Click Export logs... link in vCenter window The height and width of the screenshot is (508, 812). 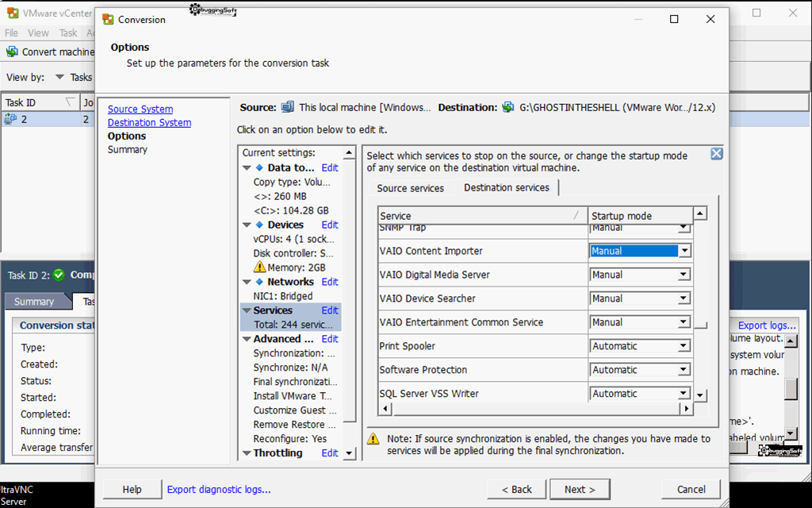tap(767, 325)
